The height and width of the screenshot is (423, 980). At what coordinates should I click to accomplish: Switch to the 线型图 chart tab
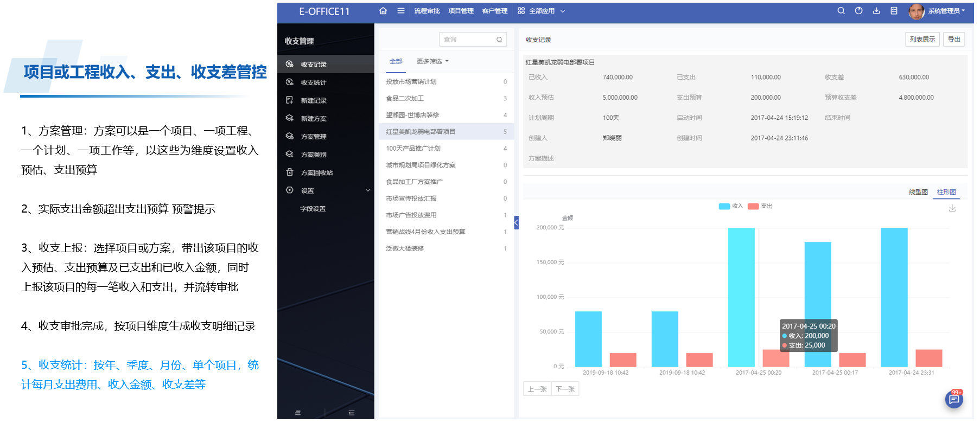point(919,192)
